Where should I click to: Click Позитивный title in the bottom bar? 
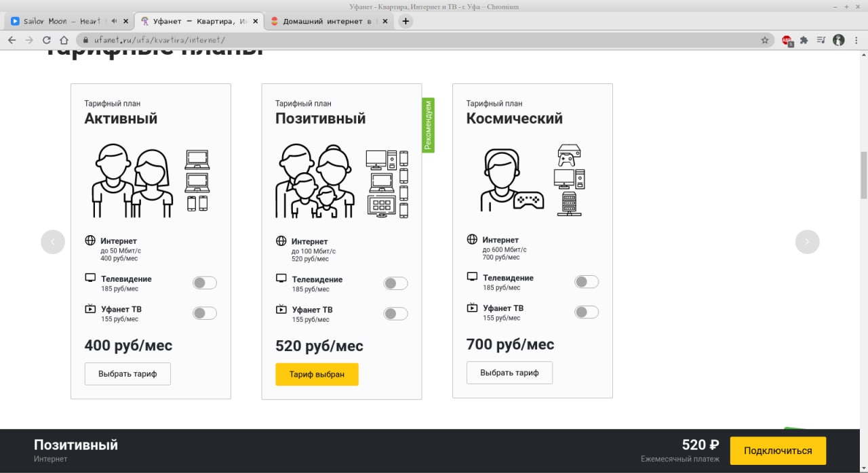76,445
